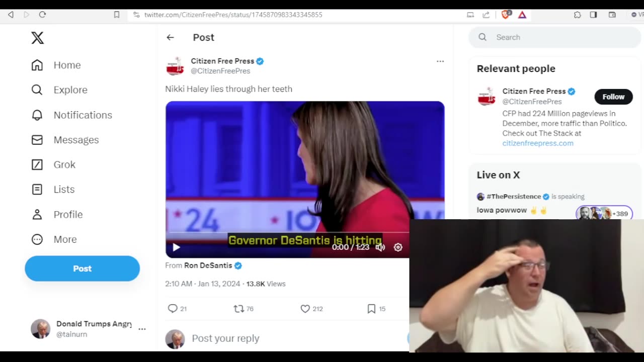
Task: Click the reply box profile avatar
Action: pos(175,339)
